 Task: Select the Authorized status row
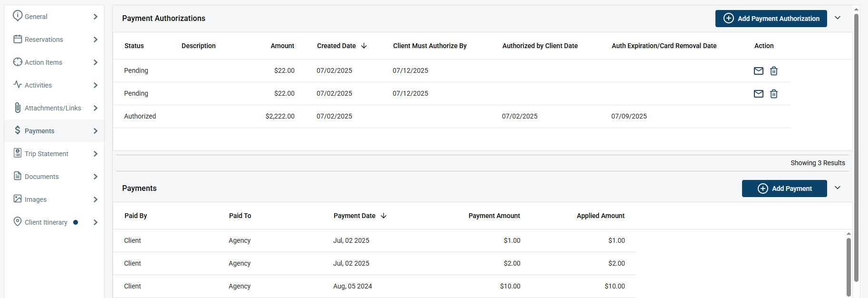pyautogui.click(x=452, y=116)
